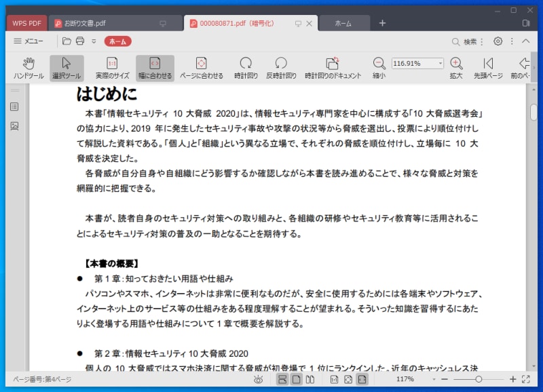The height and width of the screenshot is (392, 543).
Task: Expand the toolbar overflow arrow at right
Action: (534, 68)
